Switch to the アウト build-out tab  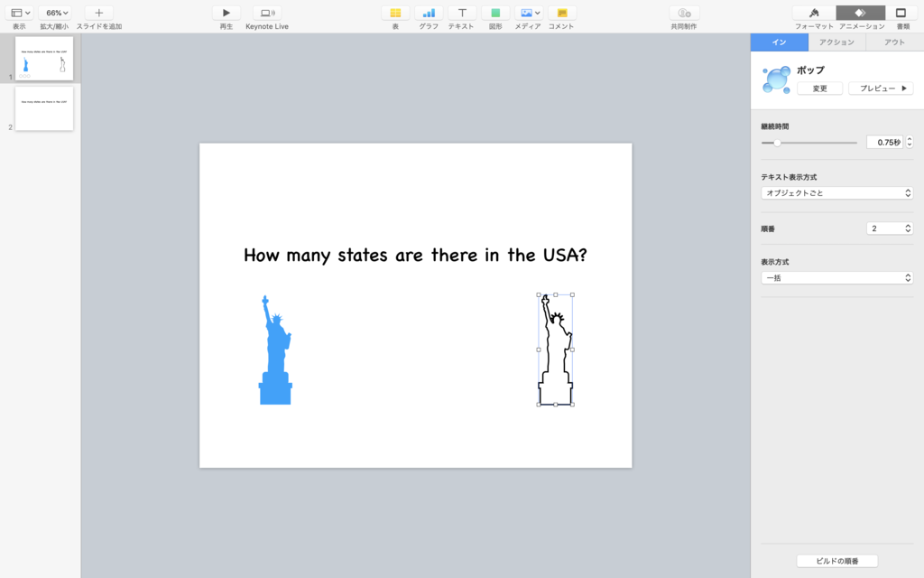[x=894, y=42]
